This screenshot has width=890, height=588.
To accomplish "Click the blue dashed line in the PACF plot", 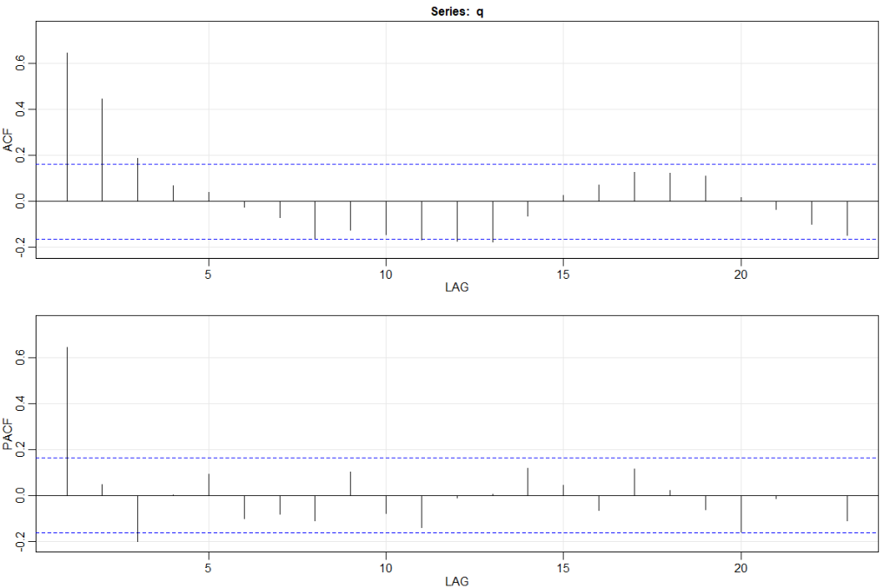I will (x=435, y=456).
